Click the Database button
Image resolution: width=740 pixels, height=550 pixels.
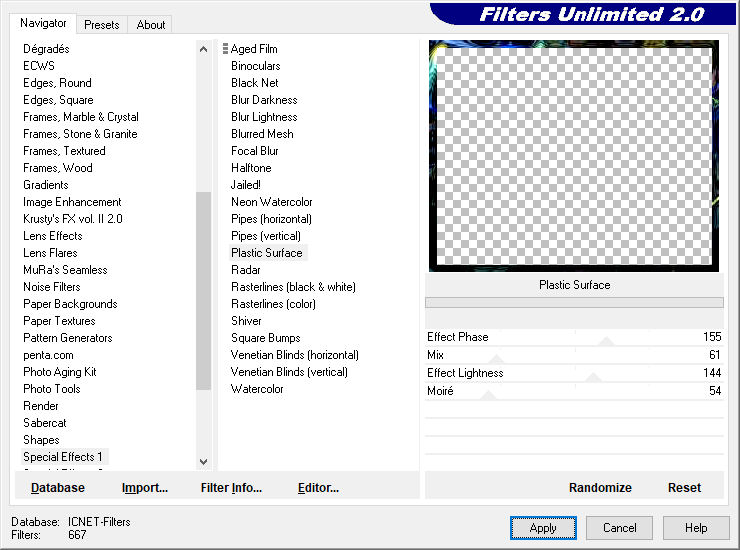[x=58, y=488]
